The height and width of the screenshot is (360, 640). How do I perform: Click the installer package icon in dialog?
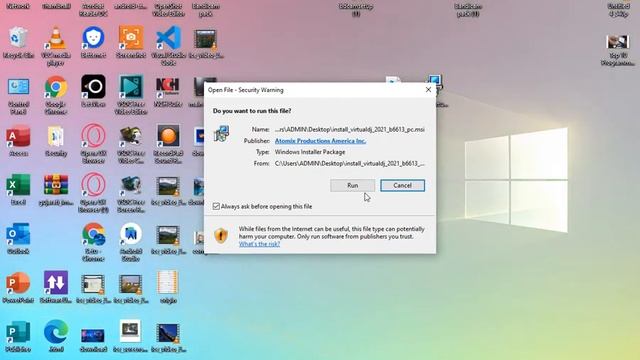pyautogui.click(x=222, y=133)
